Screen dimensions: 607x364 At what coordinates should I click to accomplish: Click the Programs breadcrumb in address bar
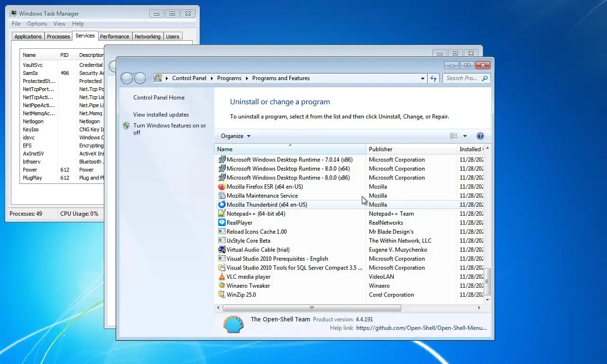pos(229,78)
